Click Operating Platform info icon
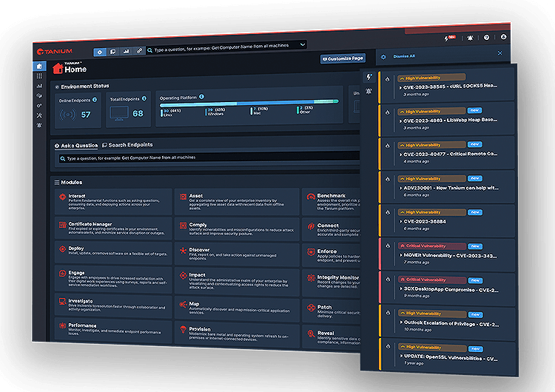The height and width of the screenshot is (392, 555). coord(201,96)
